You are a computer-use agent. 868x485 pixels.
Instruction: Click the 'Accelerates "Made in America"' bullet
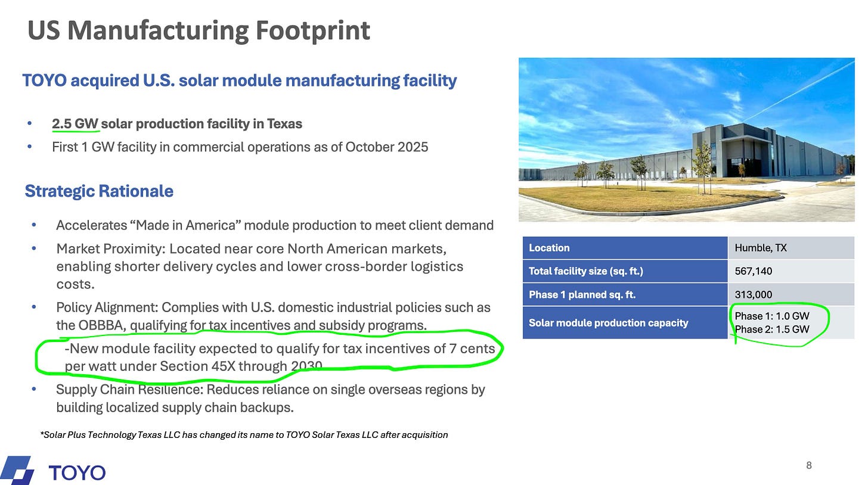274,225
